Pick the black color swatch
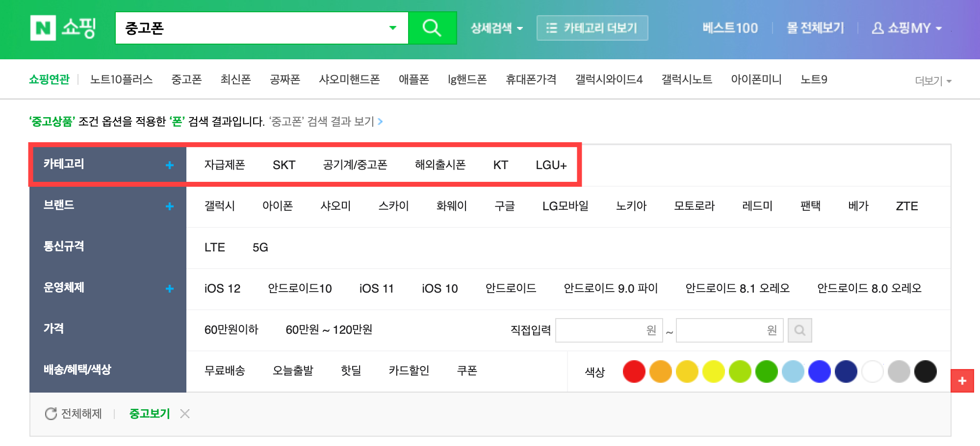Image resolution: width=980 pixels, height=446 pixels. 925,371
